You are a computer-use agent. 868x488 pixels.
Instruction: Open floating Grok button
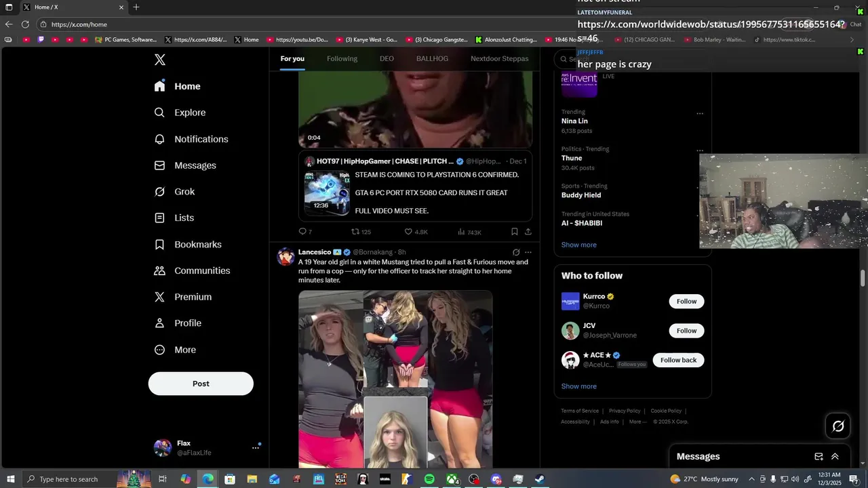pos(838,426)
